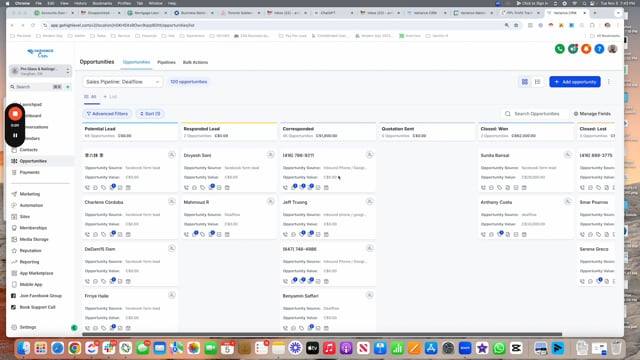Open WhatsApp from the Dock
The width and height of the screenshot is (640, 360).
(499, 348)
